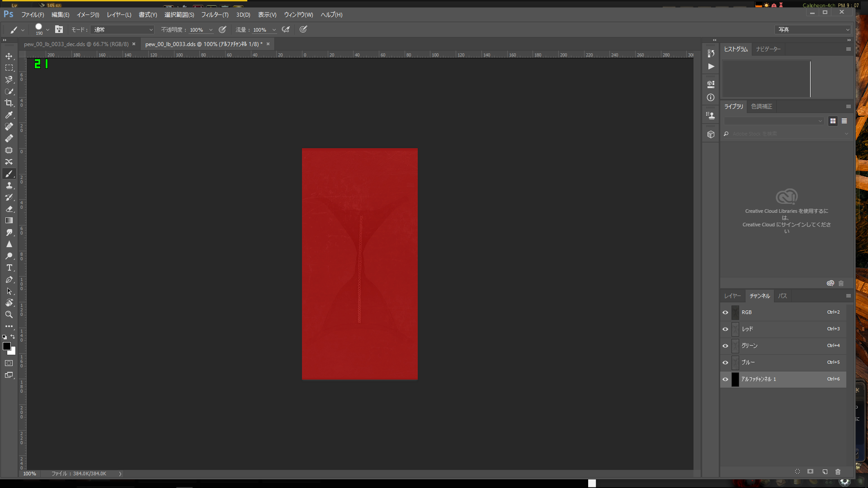
Task: Select the Move tool
Action: pos(9,56)
